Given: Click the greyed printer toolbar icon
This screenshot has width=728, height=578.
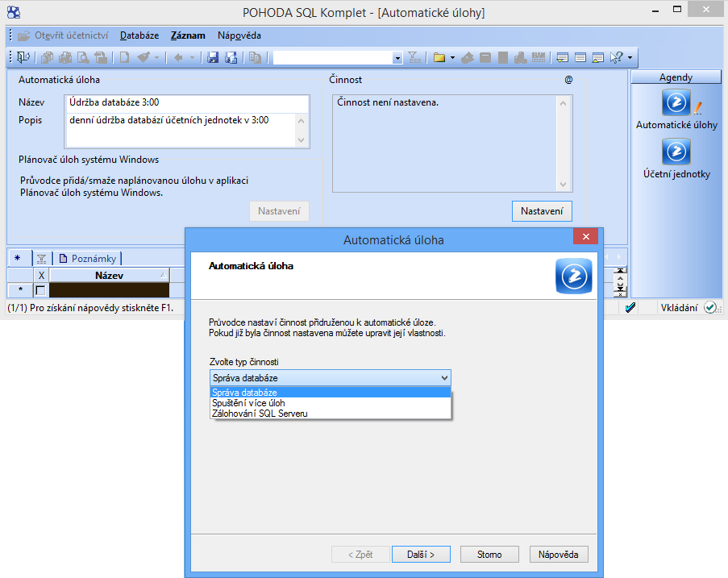Looking at the screenshot, I should coord(65,57).
